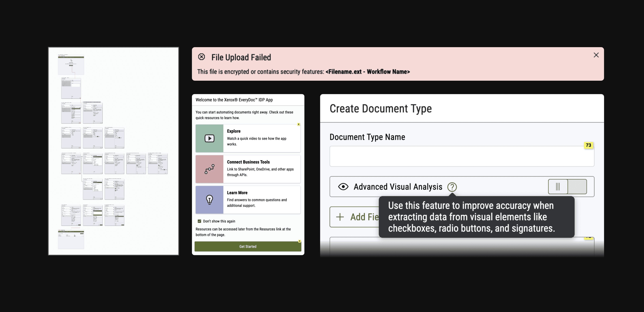Click the Learn More lightbulb icon
The height and width of the screenshot is (312, 644).
(209, 200)
